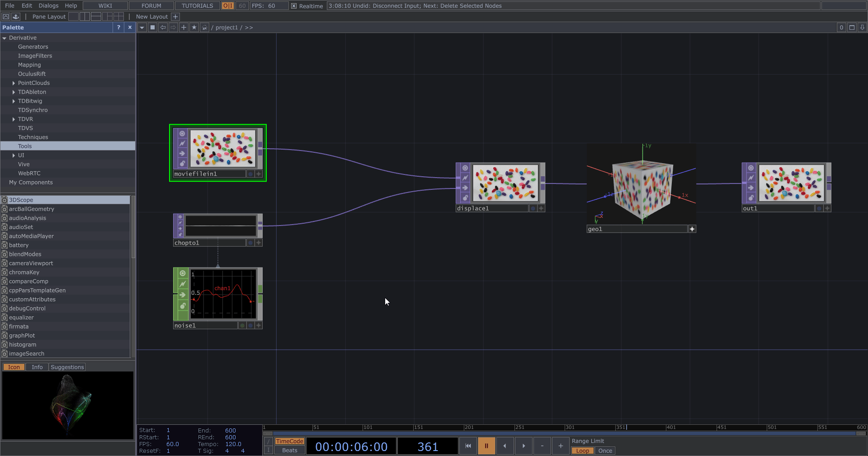Click the back arrow in network path bar

[x=163, y=28]
